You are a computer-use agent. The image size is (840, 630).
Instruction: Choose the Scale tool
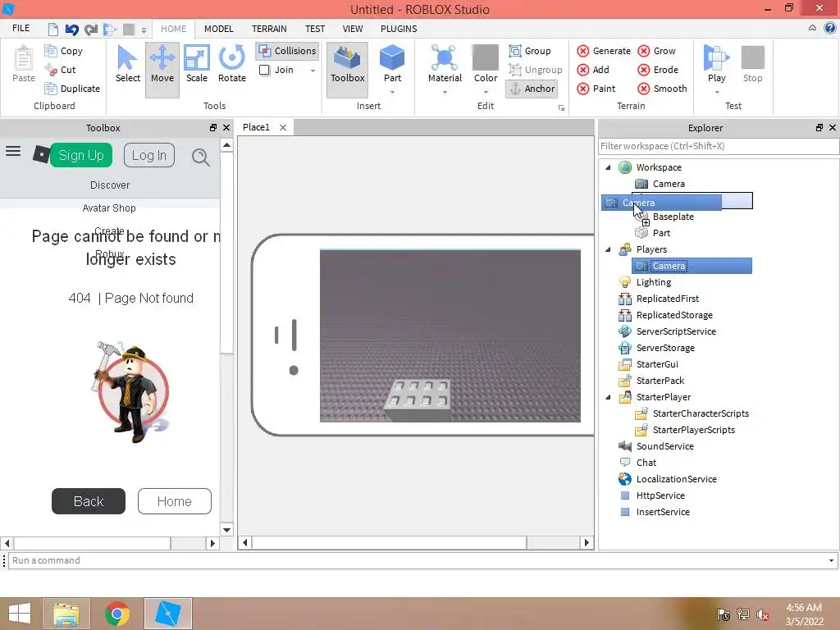click(x=197, y=64)
